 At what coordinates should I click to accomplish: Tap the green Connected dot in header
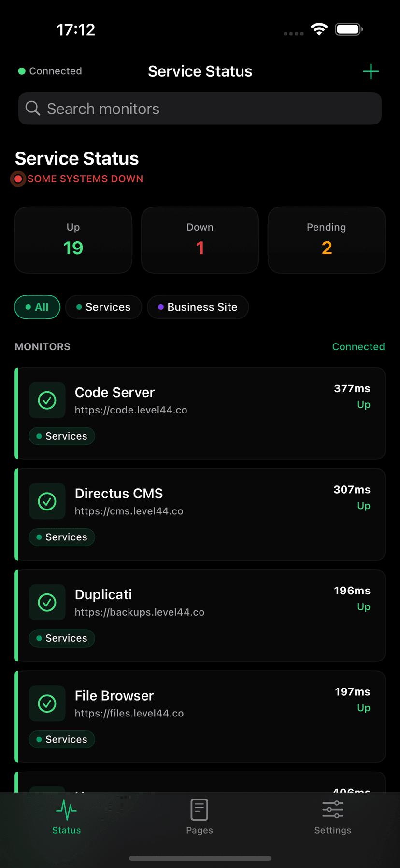pos(22,71)
